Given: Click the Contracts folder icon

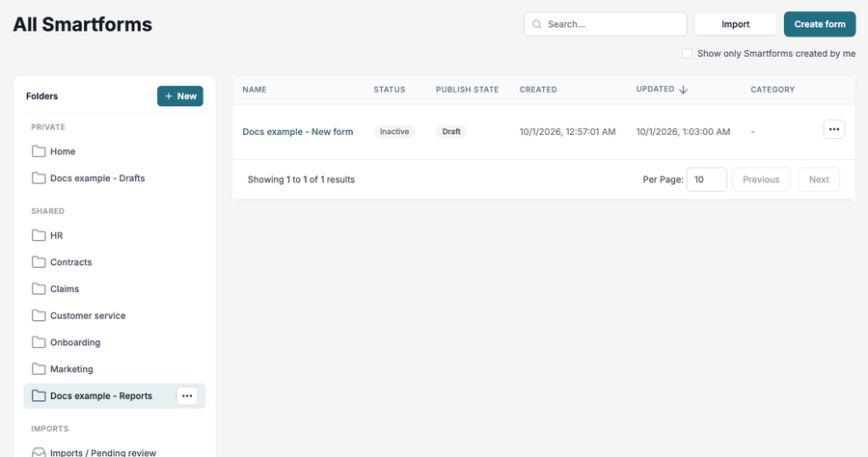Looking at the screenshot, I should [39, 261].
